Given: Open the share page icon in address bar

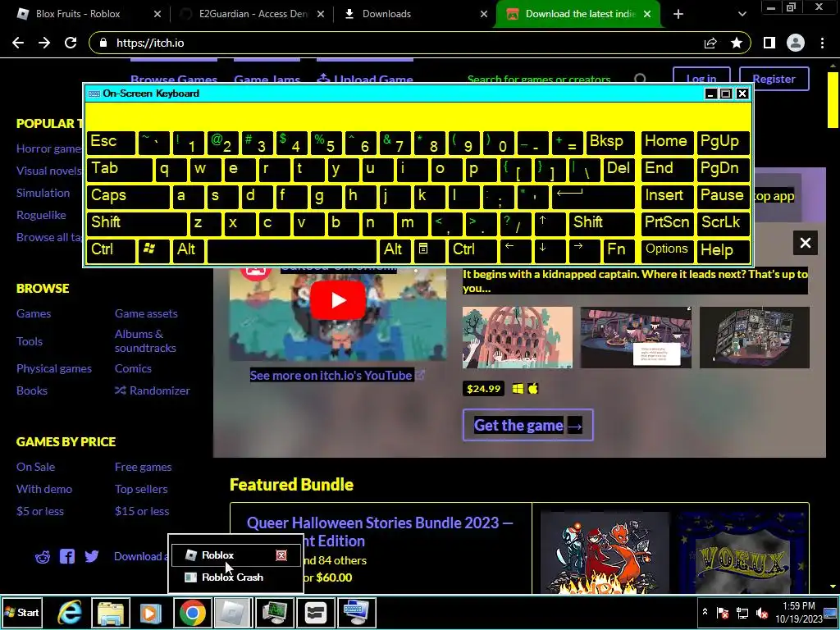Looking at the screenshot, I should [710, 43].
